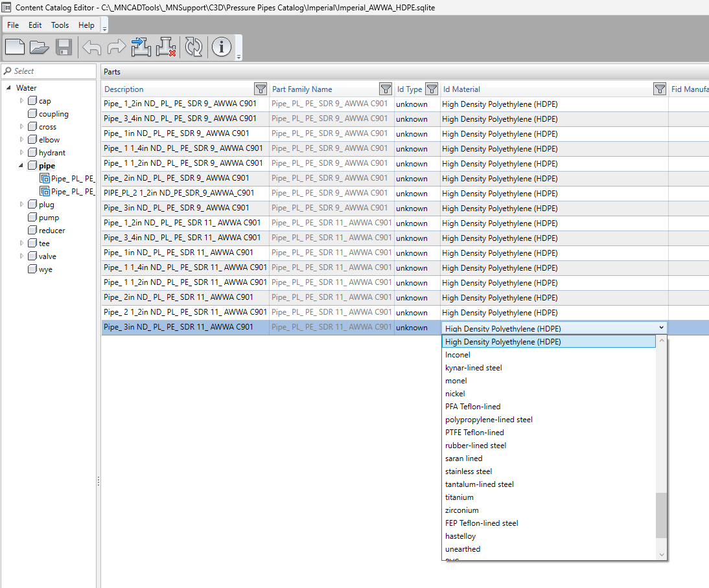Image resolution: width=709 pixels, height=588 pixels.
Task: Save the catalog with the floppy disk icon
Action: 64,47
